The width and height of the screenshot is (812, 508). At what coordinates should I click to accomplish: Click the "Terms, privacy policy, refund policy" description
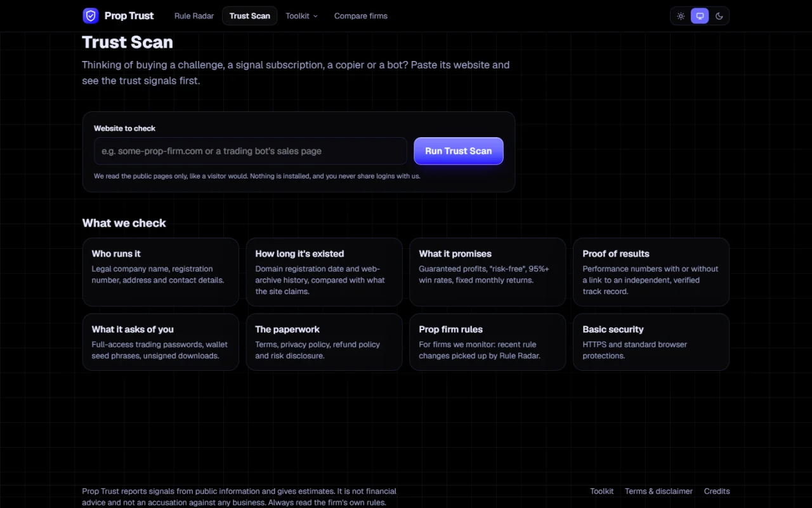pyautogui.click(x=318, y=350)
